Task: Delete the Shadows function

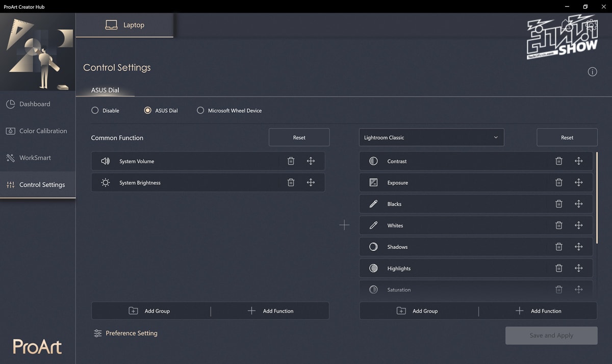Action: point(559,247)
